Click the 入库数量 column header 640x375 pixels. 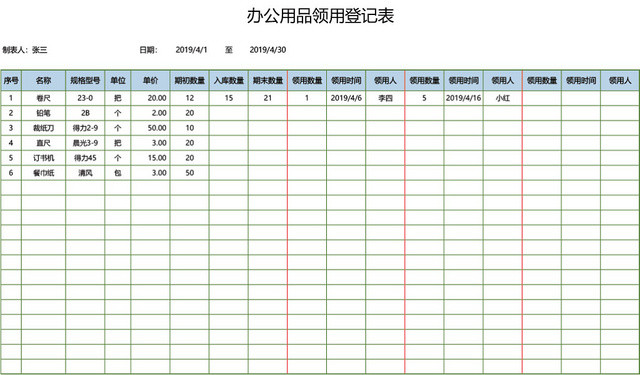pos(229,80)
